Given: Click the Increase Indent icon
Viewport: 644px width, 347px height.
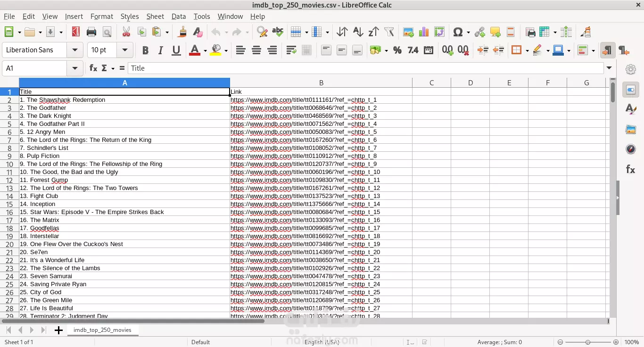Looking at the screenshot, I should (x=483, y=50).
